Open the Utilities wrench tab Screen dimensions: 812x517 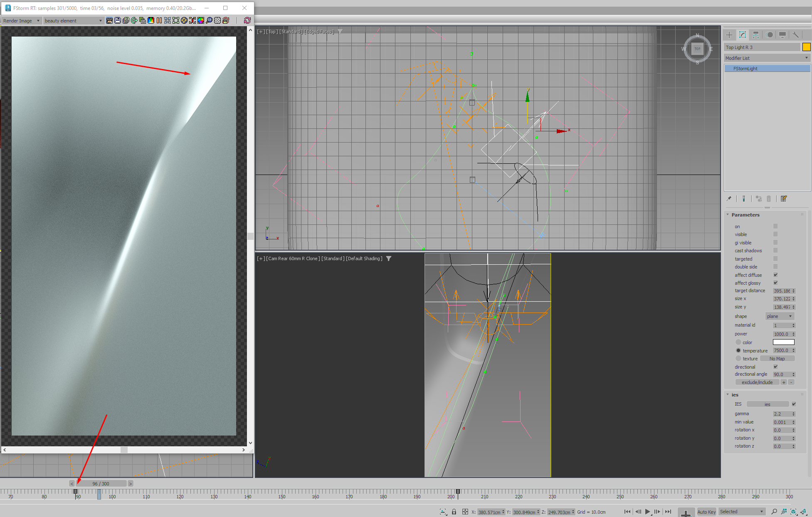pos(795,35)
